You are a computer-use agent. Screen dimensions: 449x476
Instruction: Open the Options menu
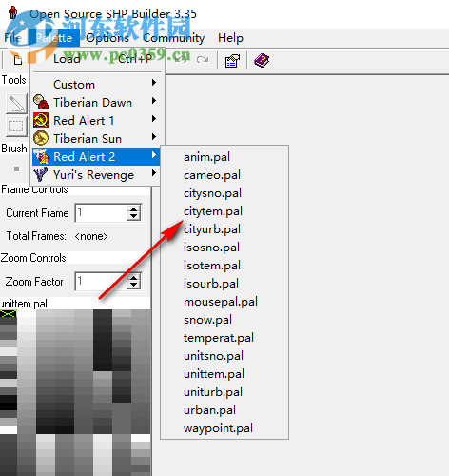[107, 38]
